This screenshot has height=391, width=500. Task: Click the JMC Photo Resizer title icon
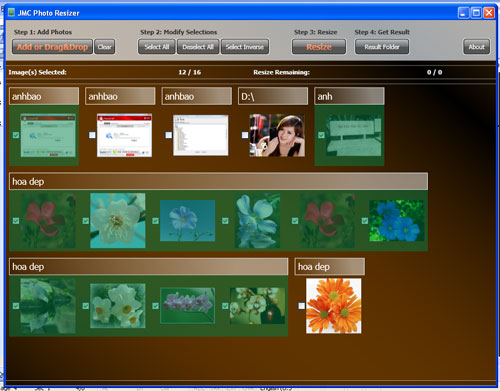[x=12, y=12]
